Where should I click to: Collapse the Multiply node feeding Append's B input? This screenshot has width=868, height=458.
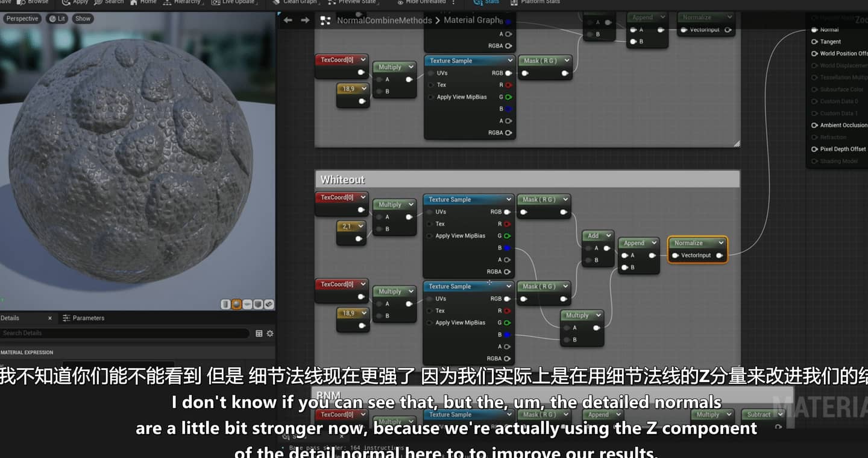pos(597,315)
